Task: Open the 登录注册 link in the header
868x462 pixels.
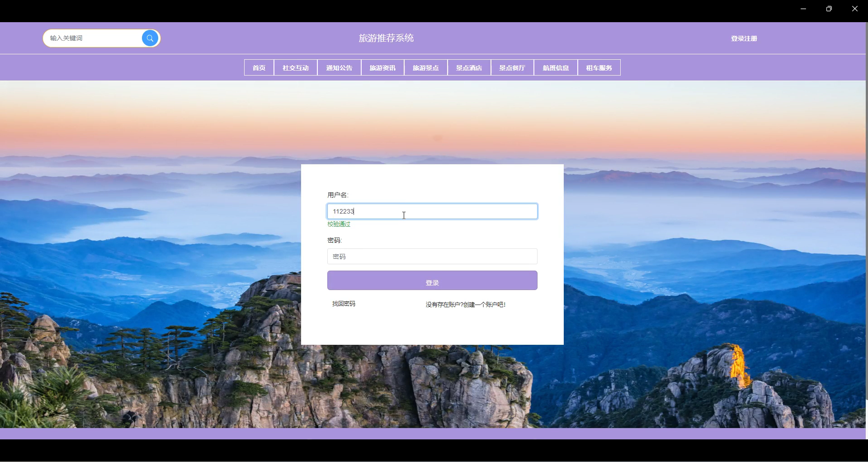Action: tap(744, 38)
